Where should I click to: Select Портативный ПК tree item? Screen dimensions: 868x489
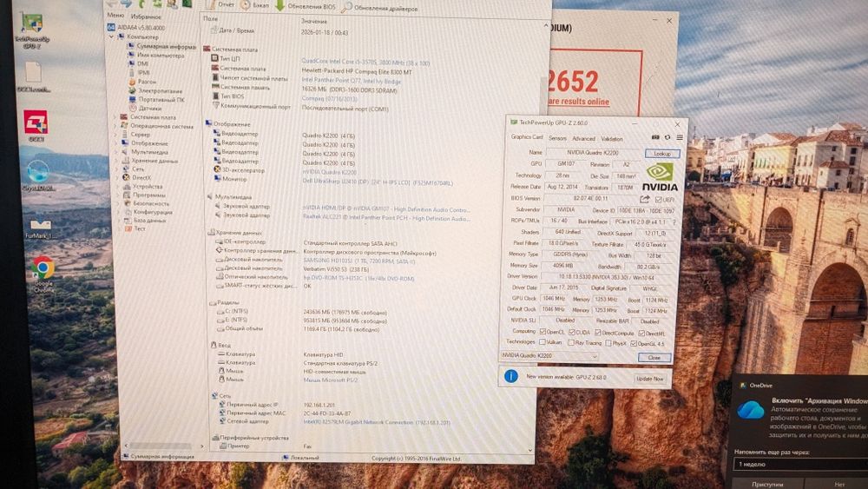coord(156,99)
